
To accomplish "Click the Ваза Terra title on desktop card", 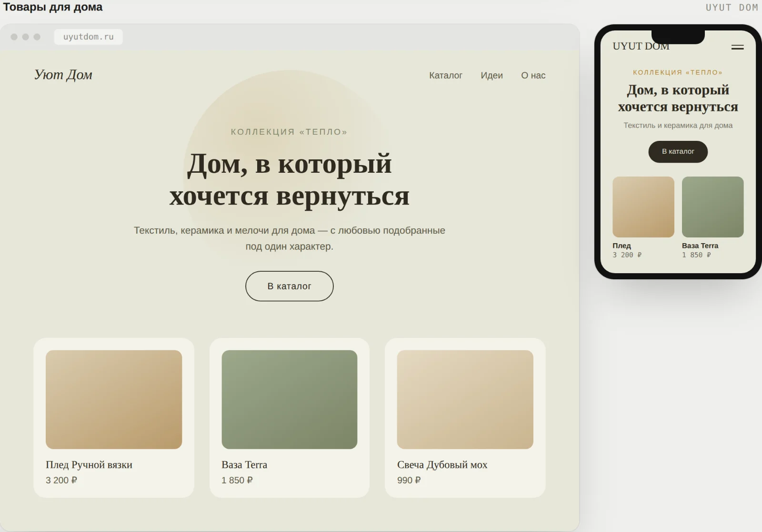I will point(244,464).
